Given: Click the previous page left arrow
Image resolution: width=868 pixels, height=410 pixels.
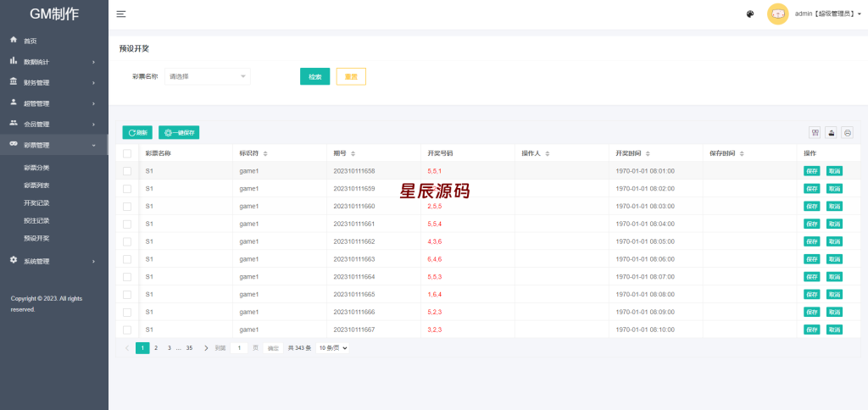Looking at the screenshot, I should click(127, 348).
